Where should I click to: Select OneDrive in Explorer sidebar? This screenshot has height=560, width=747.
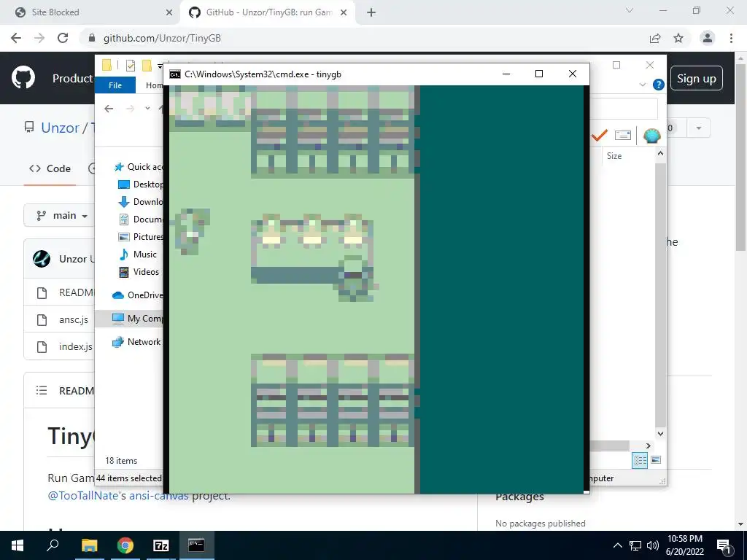pyautogui.click(x=138, y=295)
